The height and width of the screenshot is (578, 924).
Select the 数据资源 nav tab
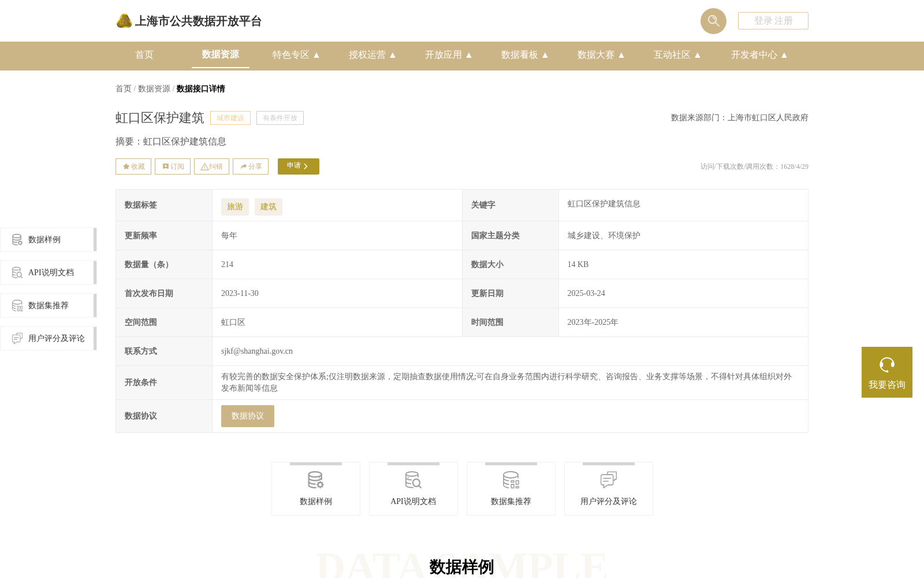click(221, 54)
